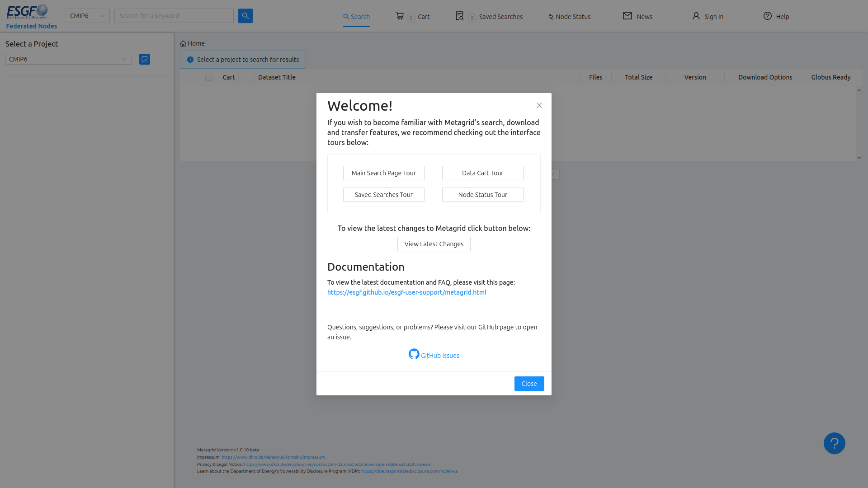Open the Privacy & Legal Notice link
868x488 pixels.
337,465
